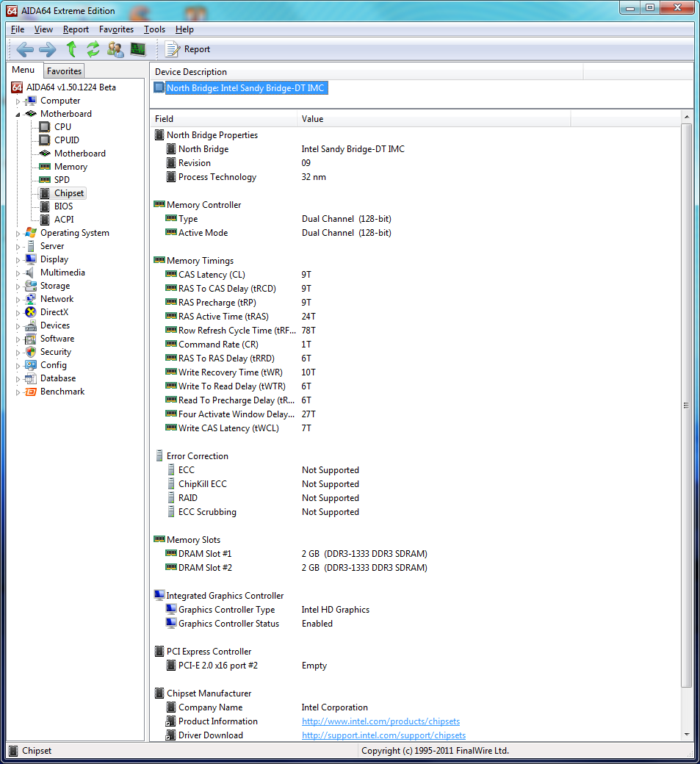Expand the Multimedia tree node

[x=18, y=273]
